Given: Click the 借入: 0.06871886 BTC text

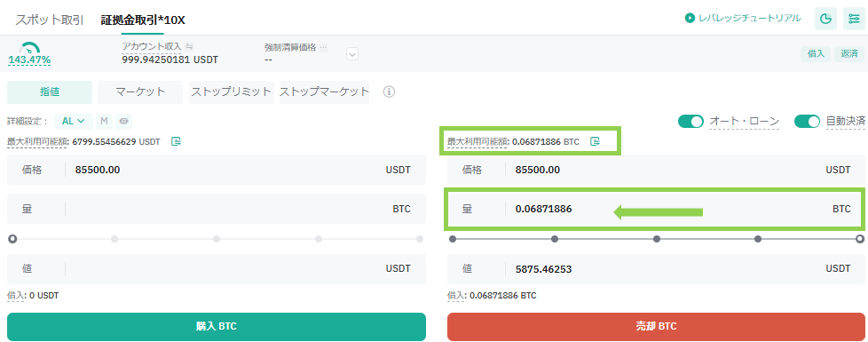Looking at the screenshot, I should click(492, 296).
